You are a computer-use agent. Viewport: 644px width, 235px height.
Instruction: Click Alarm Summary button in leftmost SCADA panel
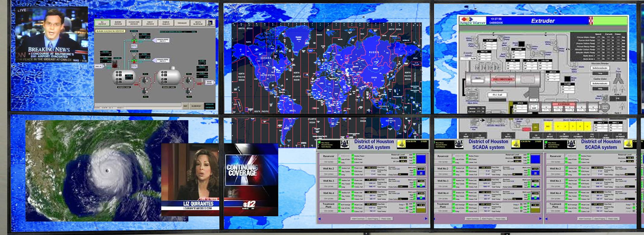pyautogui.click(x=358, y=219)
